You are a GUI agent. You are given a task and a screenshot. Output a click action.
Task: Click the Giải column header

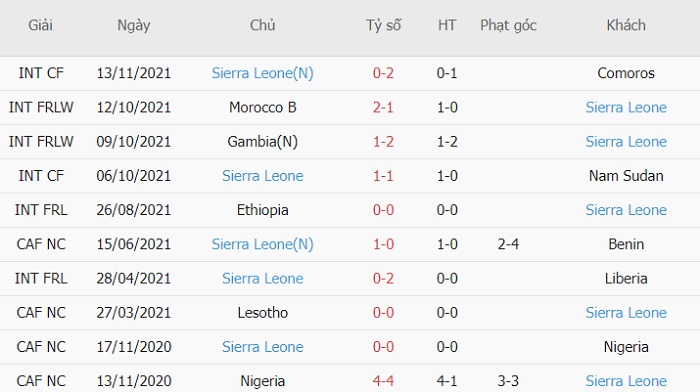[x=41, y=25]
